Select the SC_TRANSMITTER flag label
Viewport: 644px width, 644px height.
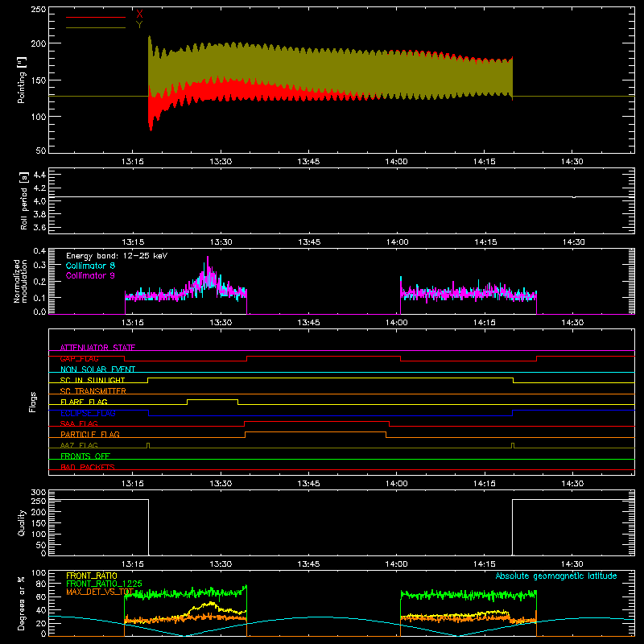93,390
